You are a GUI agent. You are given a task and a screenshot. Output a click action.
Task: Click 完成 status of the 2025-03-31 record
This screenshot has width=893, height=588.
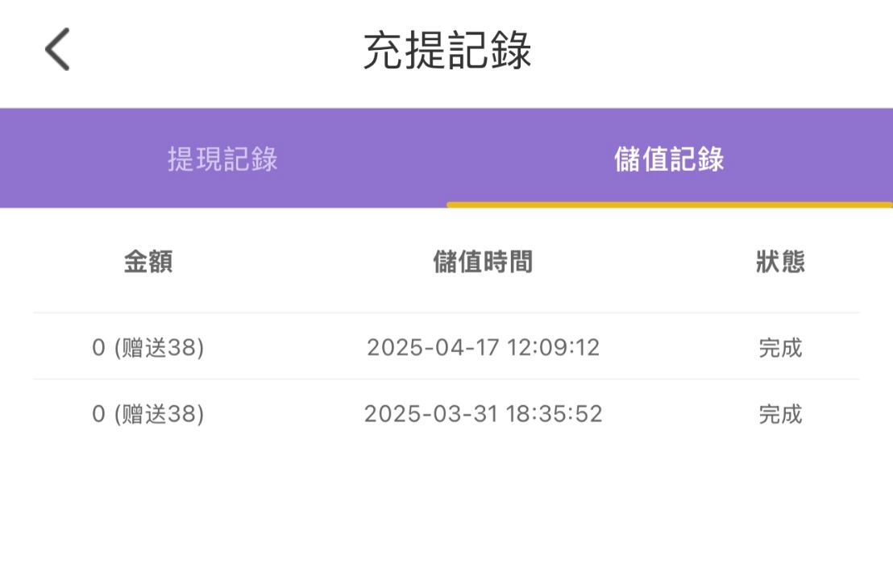click(x=780, y=414)
